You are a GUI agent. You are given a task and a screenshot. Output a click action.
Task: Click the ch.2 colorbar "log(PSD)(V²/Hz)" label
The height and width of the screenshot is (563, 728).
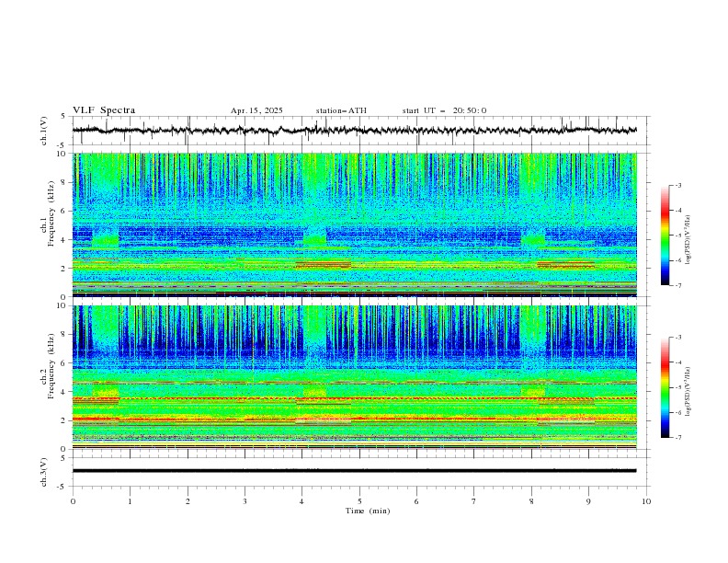tap(688, 392)
